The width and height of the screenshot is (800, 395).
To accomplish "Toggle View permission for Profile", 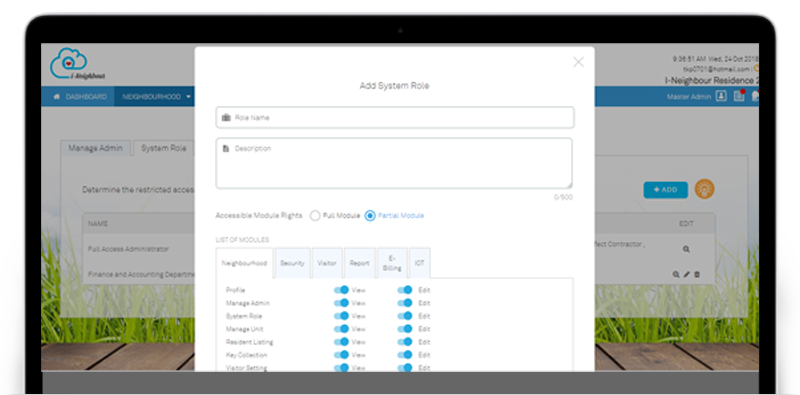I will coord(341,290).
